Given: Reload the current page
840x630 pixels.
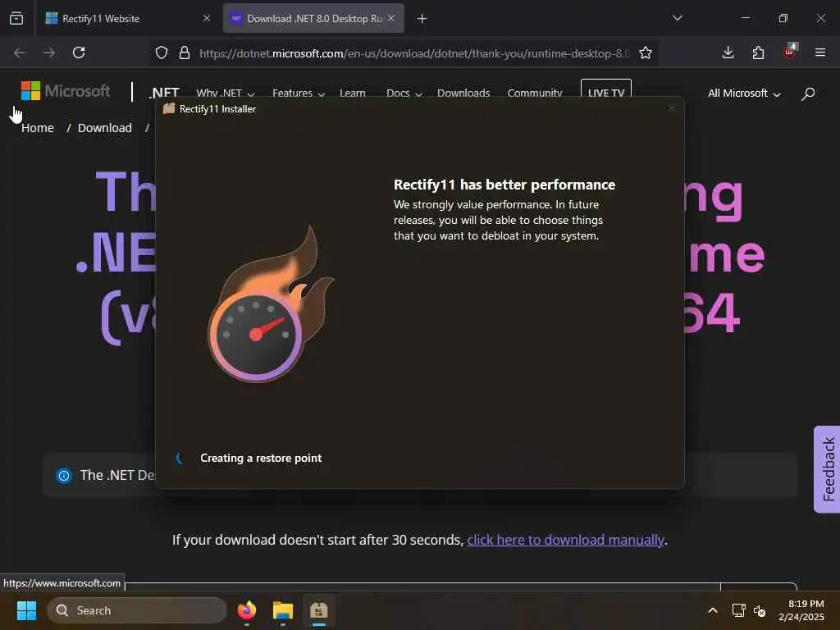Looking at the screenshot, I should 79,52.
